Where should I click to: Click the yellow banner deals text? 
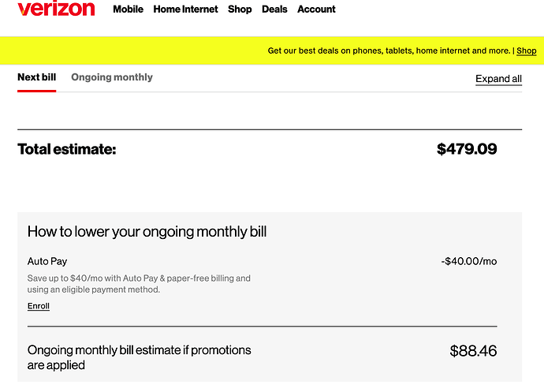coord(389,51)
